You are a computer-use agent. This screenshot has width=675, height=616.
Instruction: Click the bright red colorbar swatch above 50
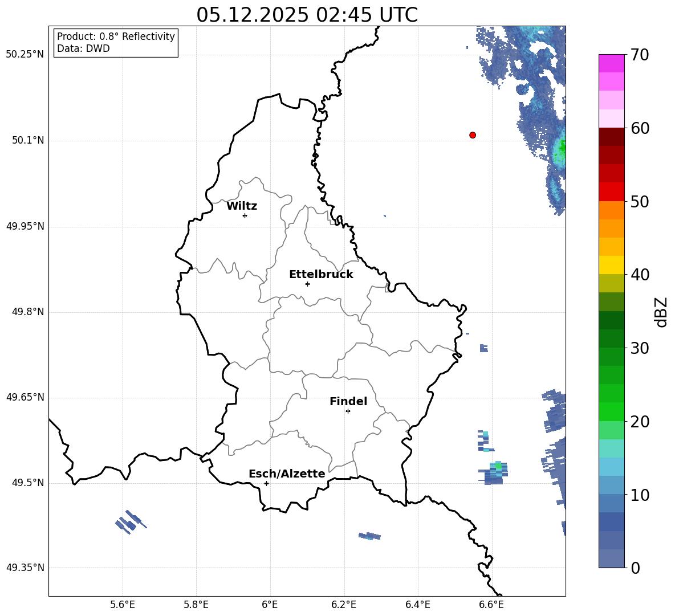[611, 192]
